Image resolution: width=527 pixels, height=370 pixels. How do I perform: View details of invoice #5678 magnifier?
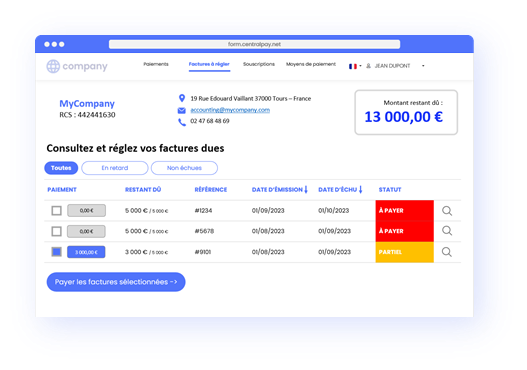pyautogui.click(x=447, y=231)
